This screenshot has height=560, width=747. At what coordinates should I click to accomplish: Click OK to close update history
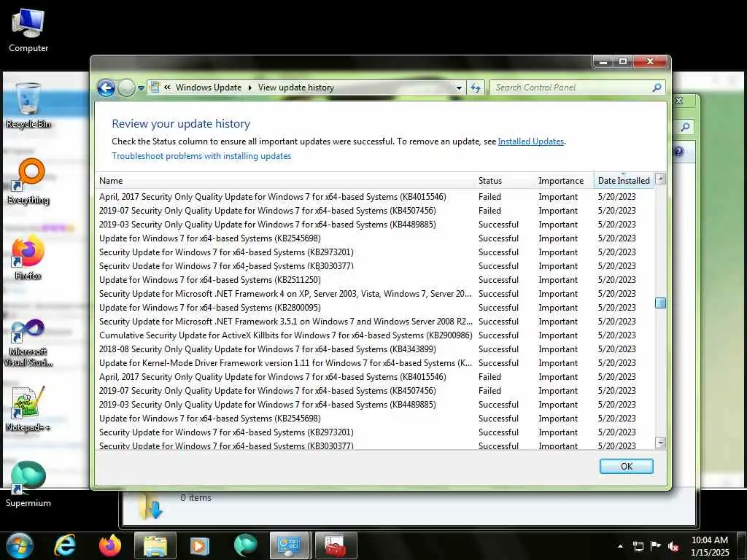(x=626, y=466)
